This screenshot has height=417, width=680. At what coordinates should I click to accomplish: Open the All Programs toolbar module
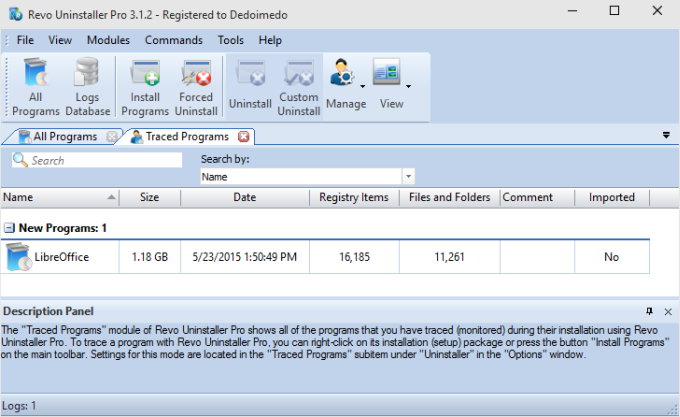pyautogui.click(x=36, y=87)
